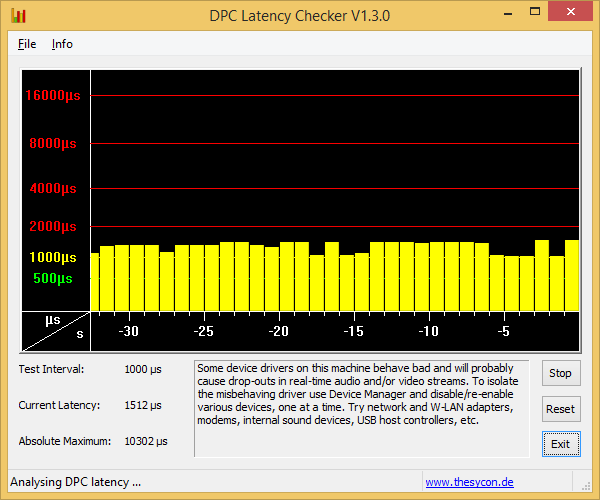Click the -30 time axis label
Viewport: 600px width, 500px height.
pos(129,331)
